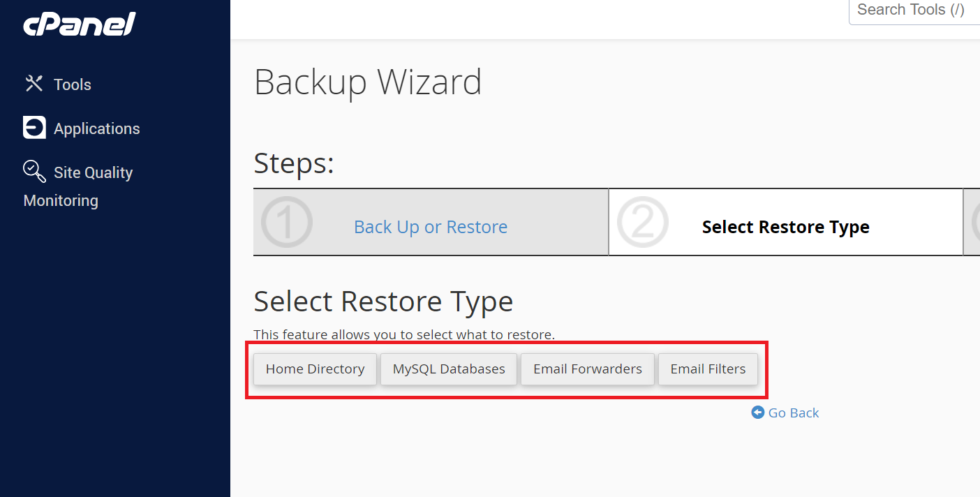This screenshot has height=497, width=980.
Task: Click the Tools wrench-and-screwdriver icon
Action: [x=34, y=84]
